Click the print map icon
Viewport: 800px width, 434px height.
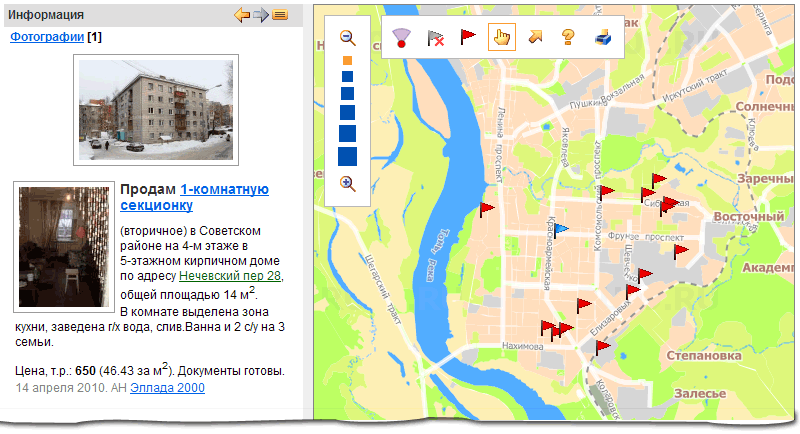[x=602, y=38]
